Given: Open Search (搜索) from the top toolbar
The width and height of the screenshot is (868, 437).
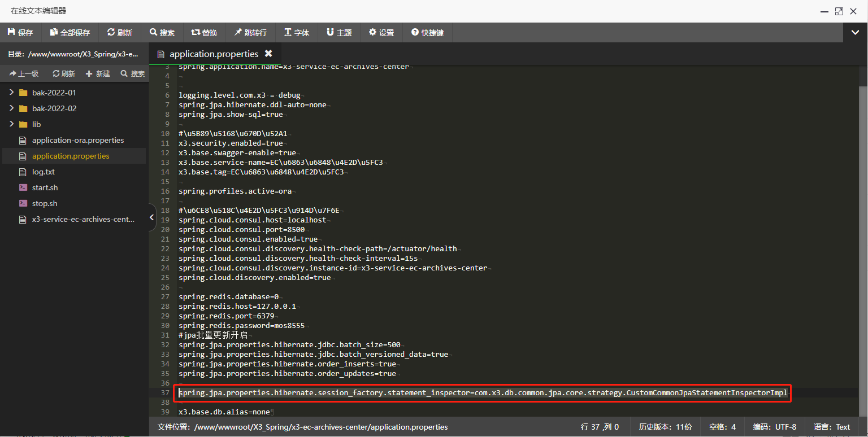Looking at the screenshot, I should (162, 33).
